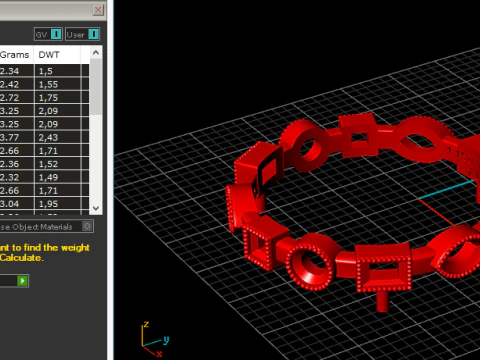Click the scrollbar down arrow

[96, 208]
